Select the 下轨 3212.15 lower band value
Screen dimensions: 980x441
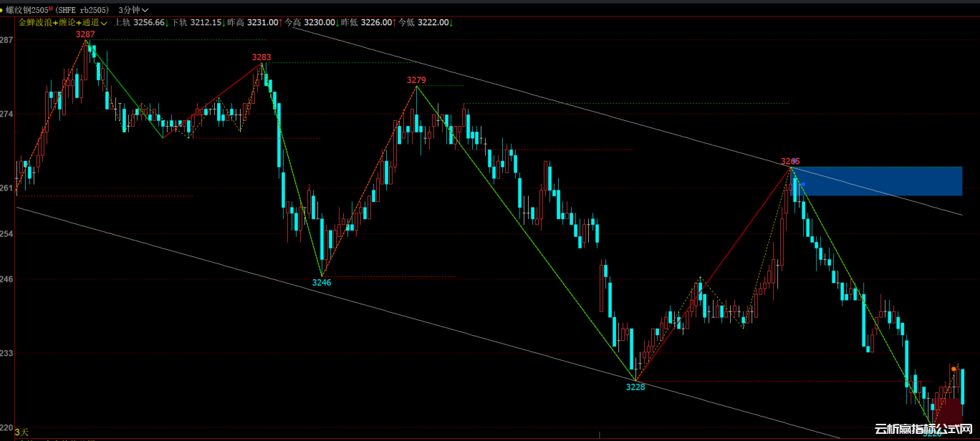click(x=198, y=23)
